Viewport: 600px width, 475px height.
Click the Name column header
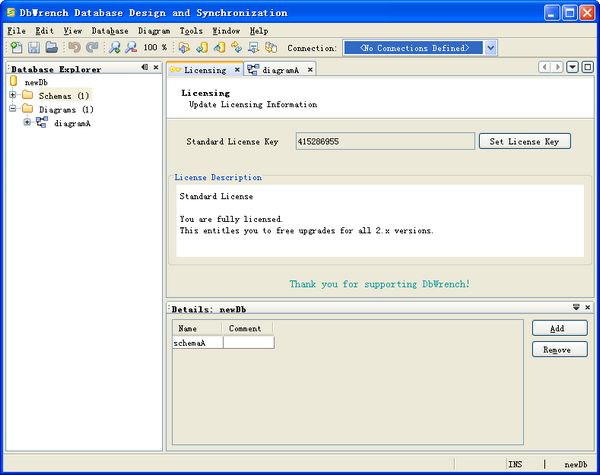click(197, 328)
